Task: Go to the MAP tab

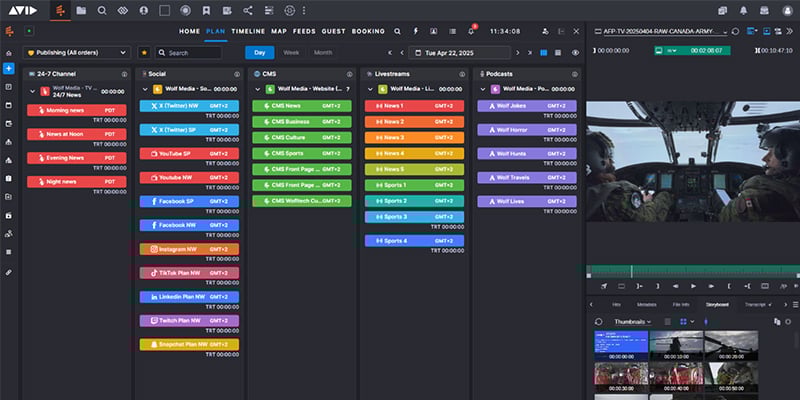Action: (x=279, y=31)
